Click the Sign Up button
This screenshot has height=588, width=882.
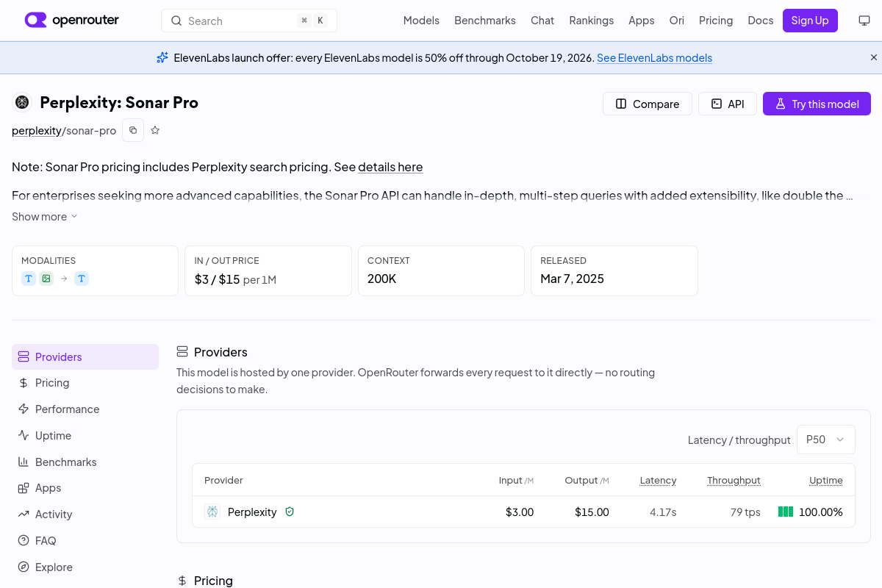pyautogui.click(x=810, y=21)
